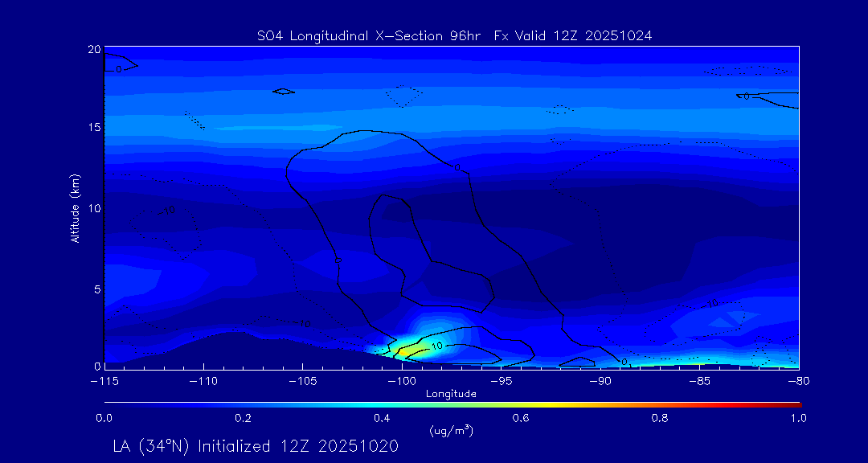This screenshot has width=868, height=463.
Task: Click the colorbar value 1.0
Action: [798, 418]
